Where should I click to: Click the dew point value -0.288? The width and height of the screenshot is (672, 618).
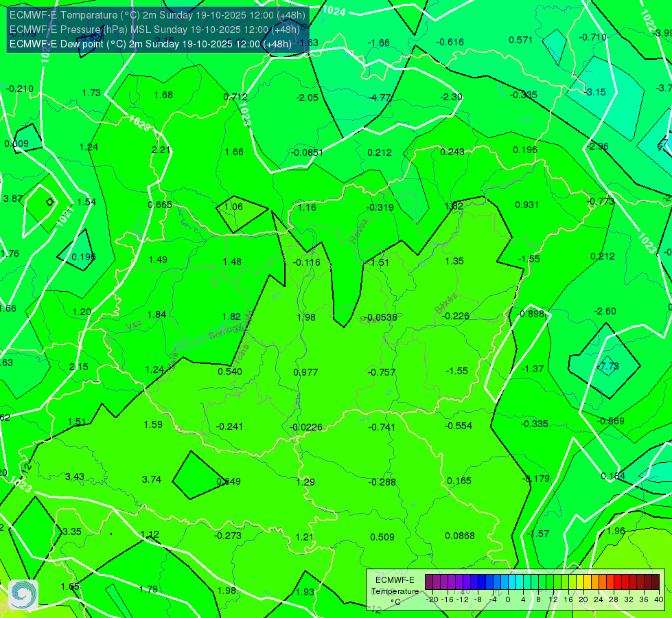(382, 482)
